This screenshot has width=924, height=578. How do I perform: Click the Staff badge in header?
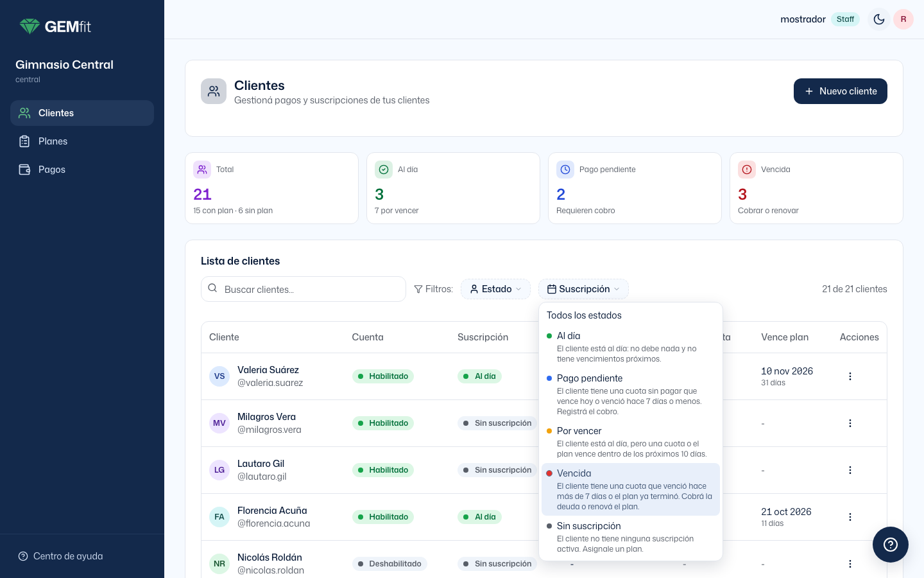click(845, 19)
